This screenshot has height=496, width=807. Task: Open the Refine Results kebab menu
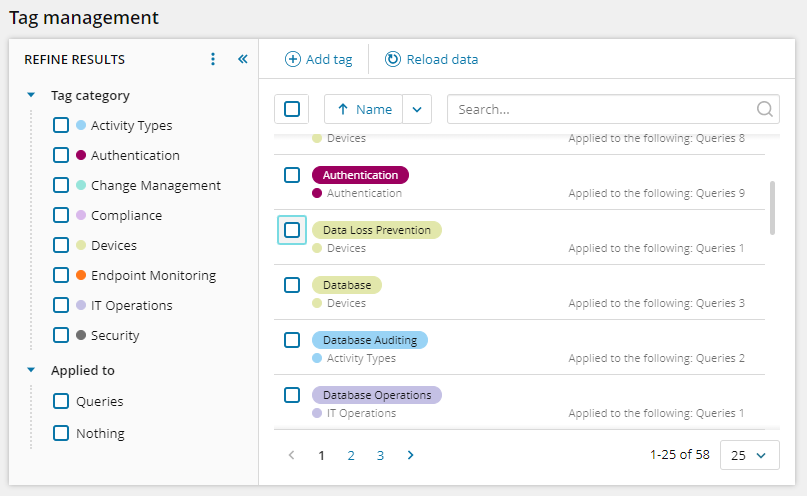[213, 59]
